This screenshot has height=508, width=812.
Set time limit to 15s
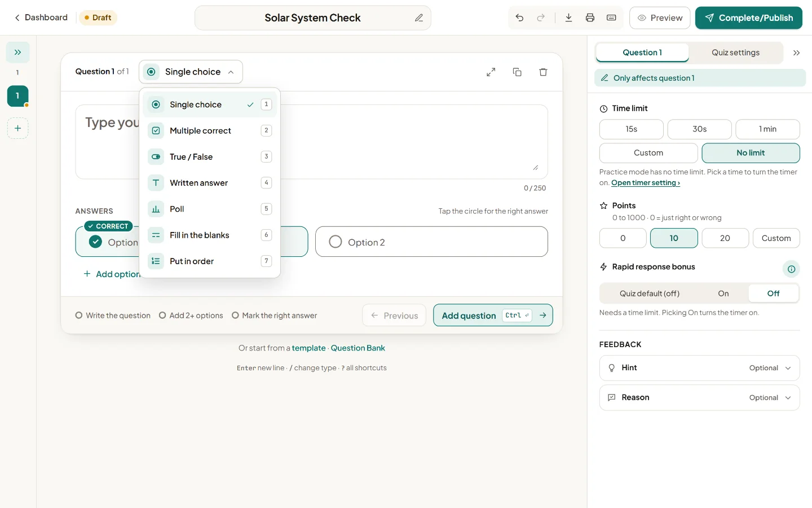point(632,129)
